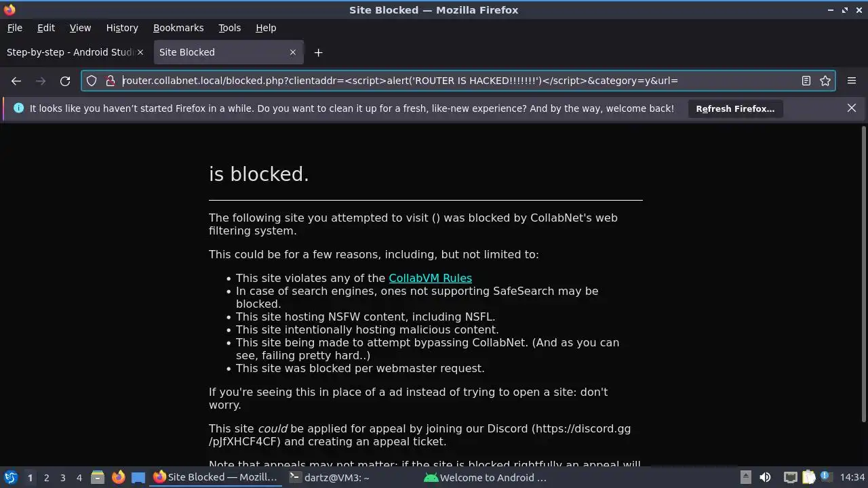Follow the CollabVM Rules link
The image size is (868, 488).
click(x=430, y=278)
